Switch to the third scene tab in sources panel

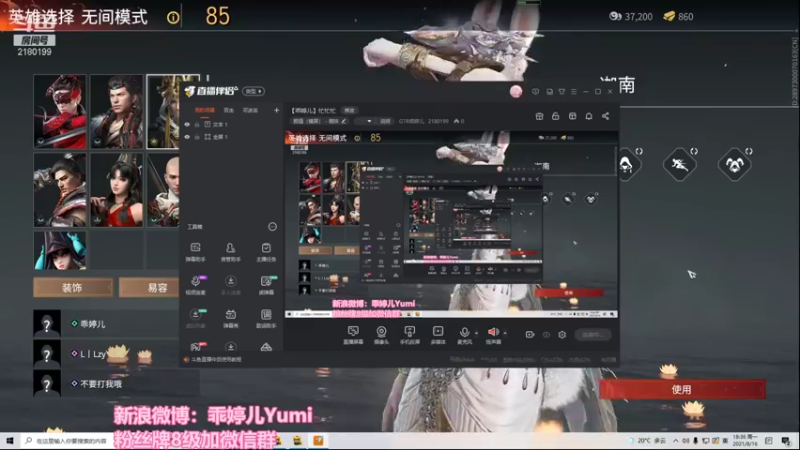[250, 110]
